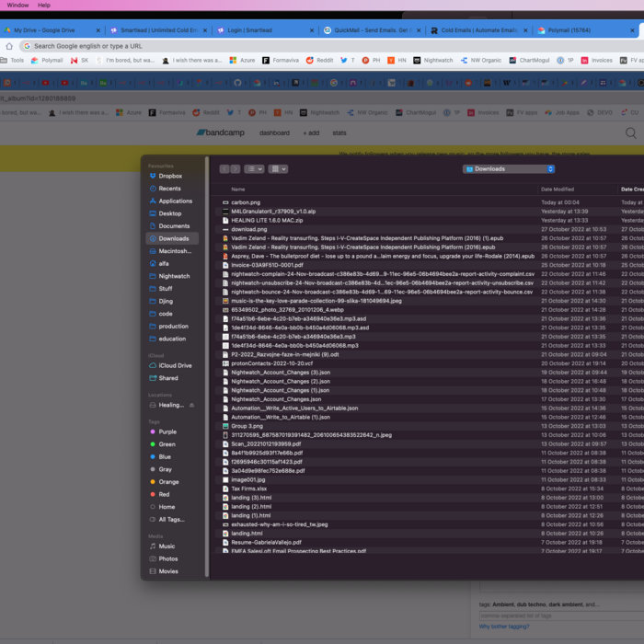Select carbon.png file
The width and height of the screenshot is (644, 644).
pyautogui.click(x=246, y=202)
